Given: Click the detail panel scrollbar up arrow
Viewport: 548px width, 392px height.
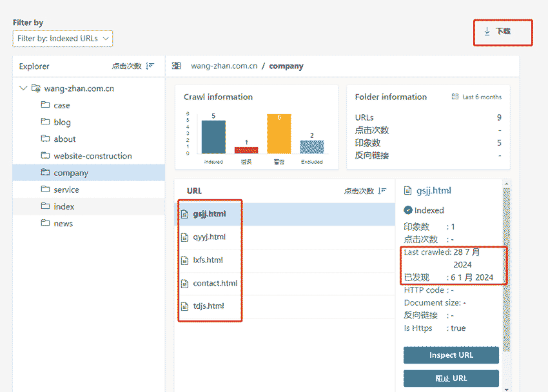Looking at the screenshot, I should click(506, 184).
